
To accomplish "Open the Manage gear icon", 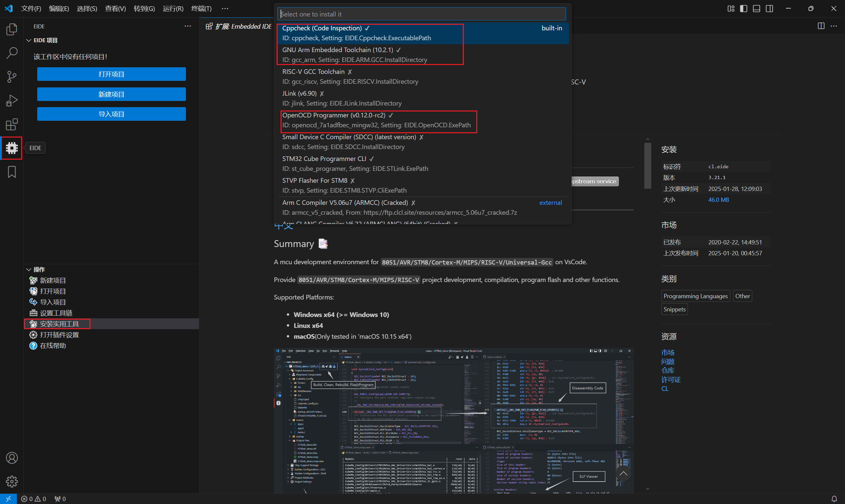I will tap(12, 481).
